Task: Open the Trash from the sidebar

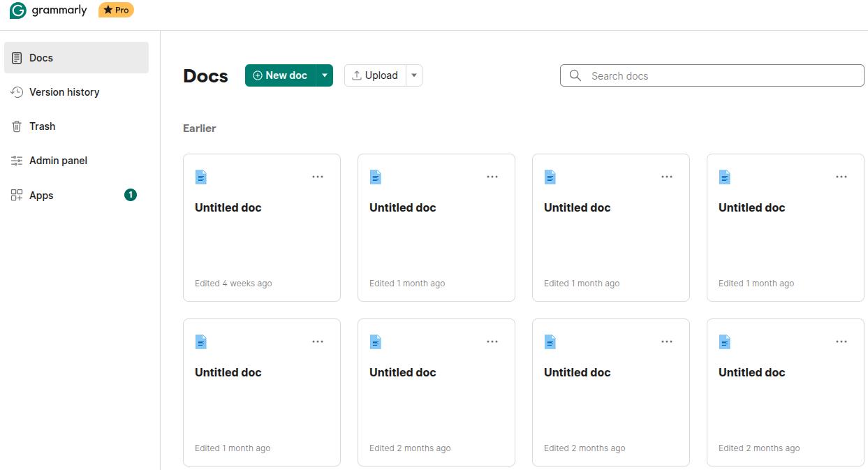Action: pos(42,126)
